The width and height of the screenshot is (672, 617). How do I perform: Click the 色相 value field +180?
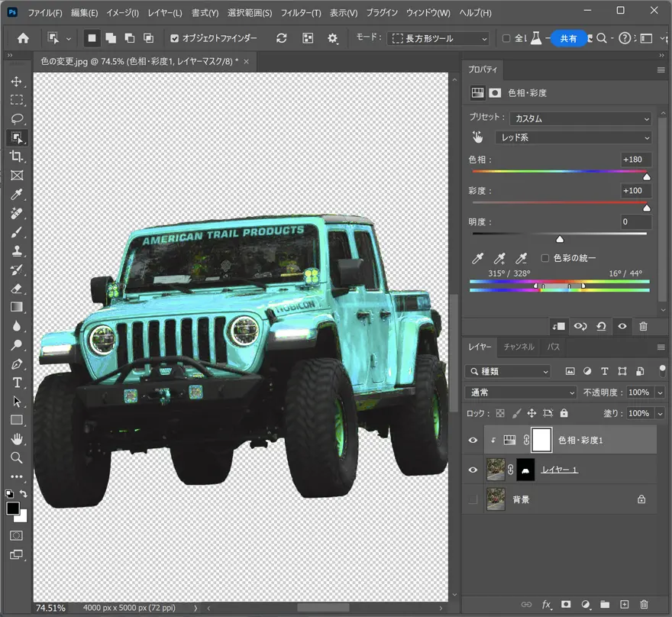tap(636, 160)
